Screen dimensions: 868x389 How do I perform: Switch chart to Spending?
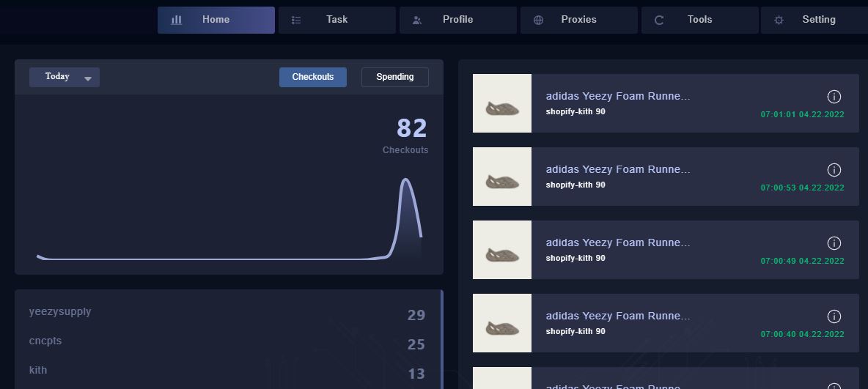coord(394,77)
